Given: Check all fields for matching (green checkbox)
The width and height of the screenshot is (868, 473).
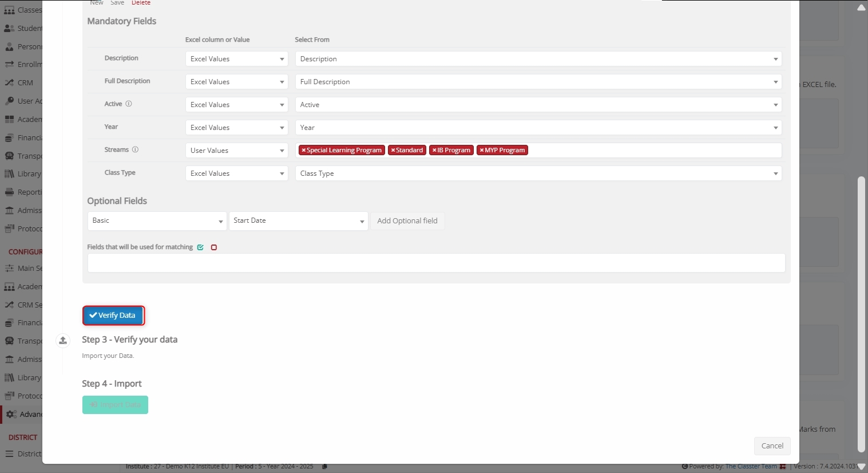Looking at the screenshot, I should 200,247.
